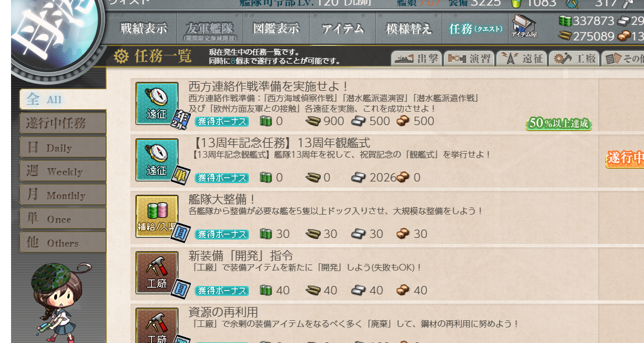Show the 全 All quest filter
The height and width of the screenshot is (343, 644).
pos(63,99)
